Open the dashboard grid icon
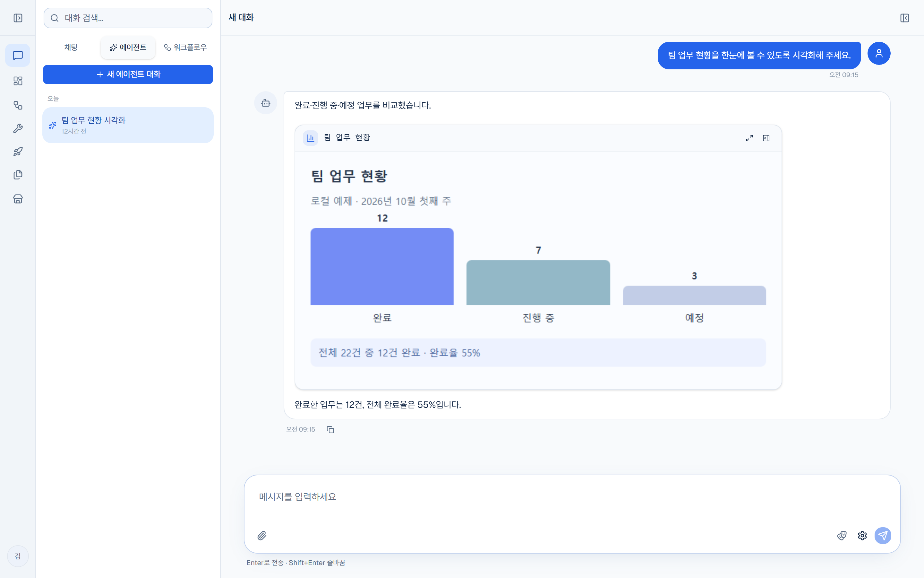924x578 pixels. 18,81
